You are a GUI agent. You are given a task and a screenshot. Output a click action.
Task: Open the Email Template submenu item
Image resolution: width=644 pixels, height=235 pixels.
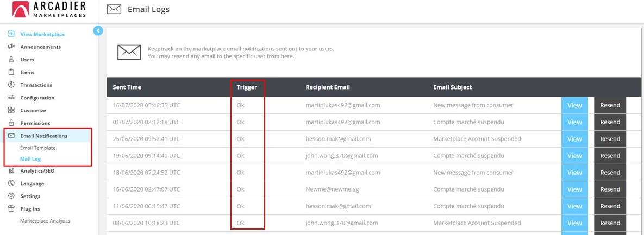point(38,148)
